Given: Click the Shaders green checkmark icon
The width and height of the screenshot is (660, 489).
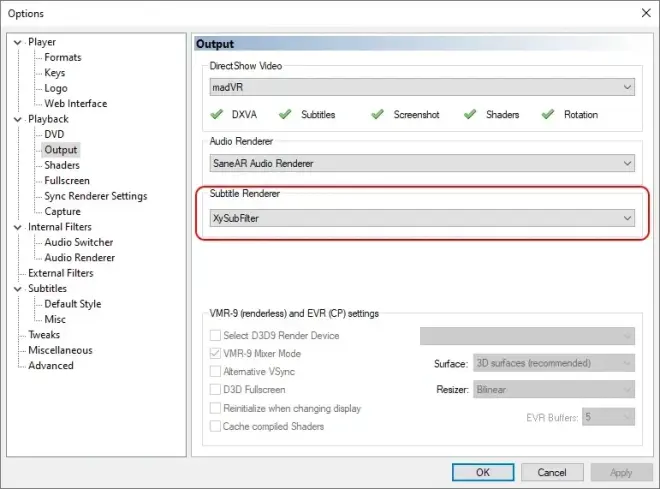Looking at the screenshot, I should pos(470,114).
